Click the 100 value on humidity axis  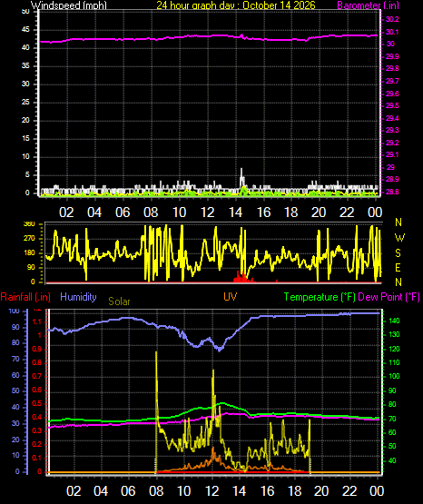pyautogui.click(x=15, y=311)
